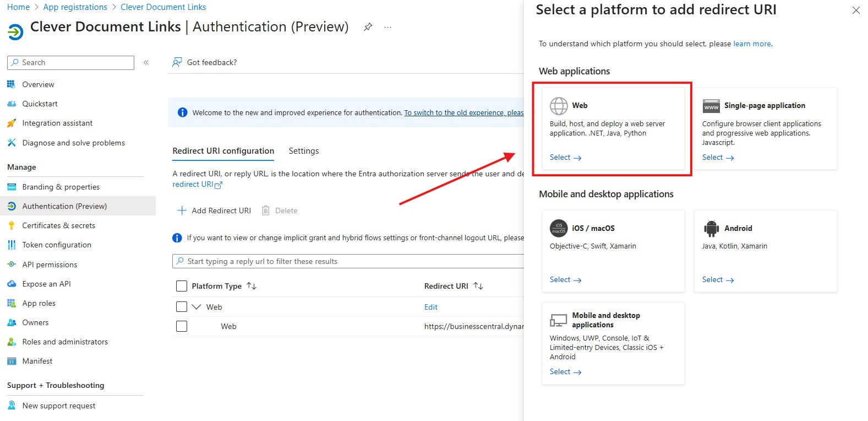Click the Got feedback person icon
The width and height of the screenshot is (868, 421).
[x=177, y=62]
